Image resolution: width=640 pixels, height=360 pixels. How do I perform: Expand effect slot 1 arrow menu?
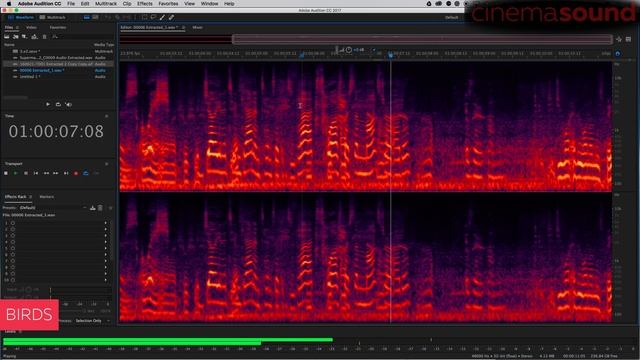pos(106,223)
